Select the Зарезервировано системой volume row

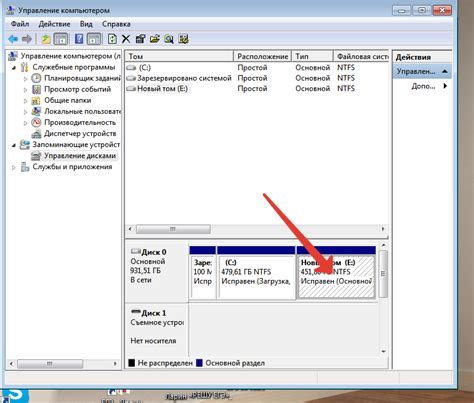pyautogui.click(x=257, y=78)
